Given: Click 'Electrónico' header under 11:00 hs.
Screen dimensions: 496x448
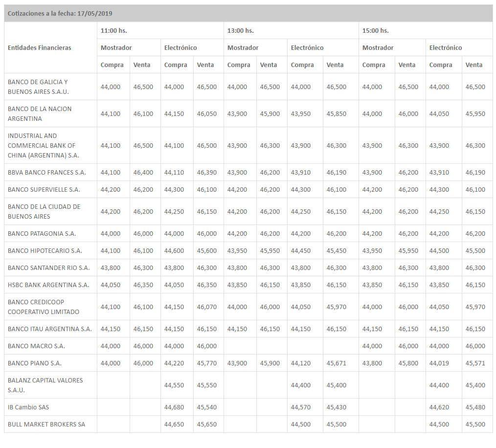Looking at the screenshot, I should pos(180,48).
